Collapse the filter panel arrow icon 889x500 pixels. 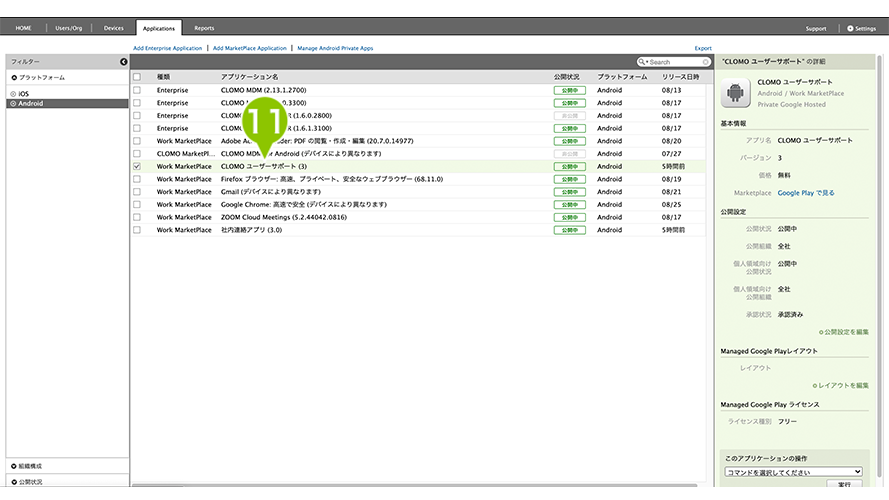coord(124,61)
